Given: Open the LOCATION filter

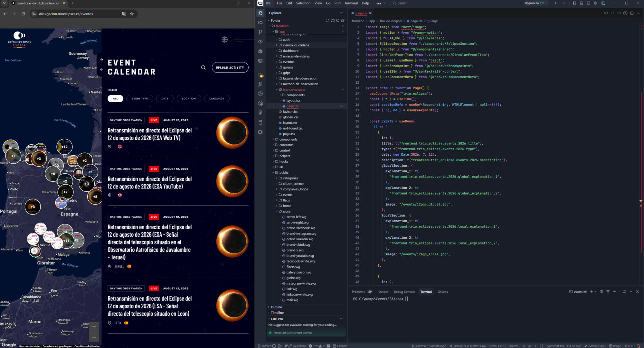Looking at the screenshot, I should 189,99.
